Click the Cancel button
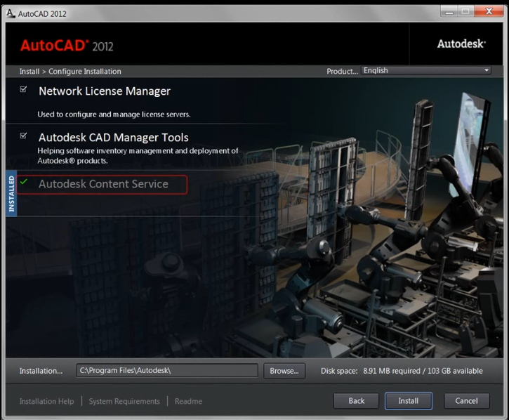Image resolution: width=509 pixels, height=420 pixels. coord(466,401)
